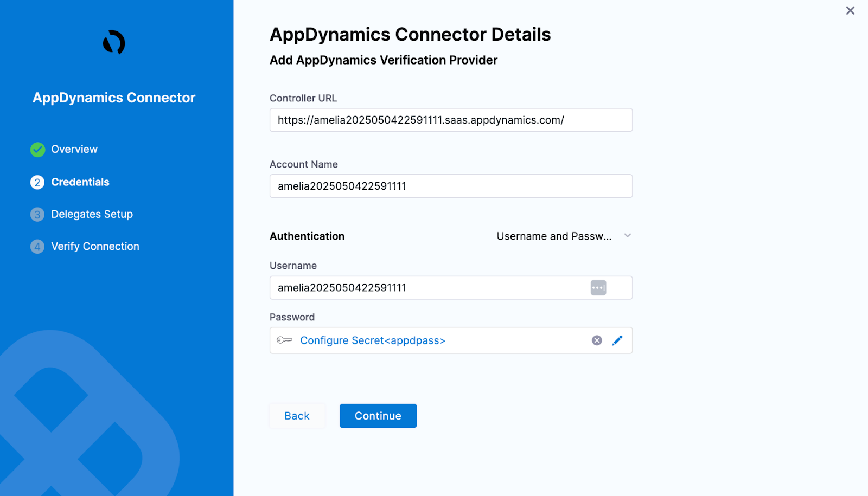Click the Controller URL input field

pos(451,120)
